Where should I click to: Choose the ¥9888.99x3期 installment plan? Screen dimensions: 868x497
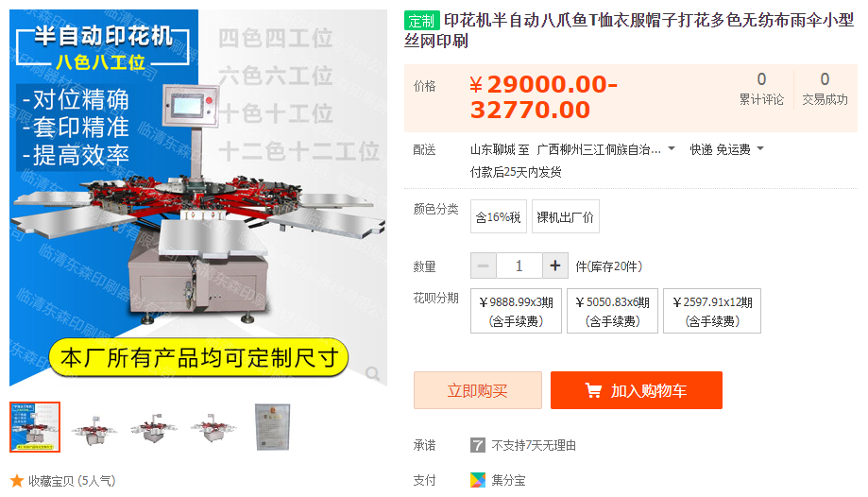pos(516,311)
